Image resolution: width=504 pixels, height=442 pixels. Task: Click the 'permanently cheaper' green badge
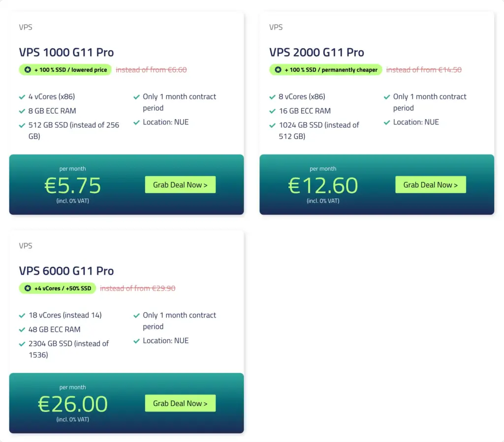pyautogui.click(x=326, y=70)
